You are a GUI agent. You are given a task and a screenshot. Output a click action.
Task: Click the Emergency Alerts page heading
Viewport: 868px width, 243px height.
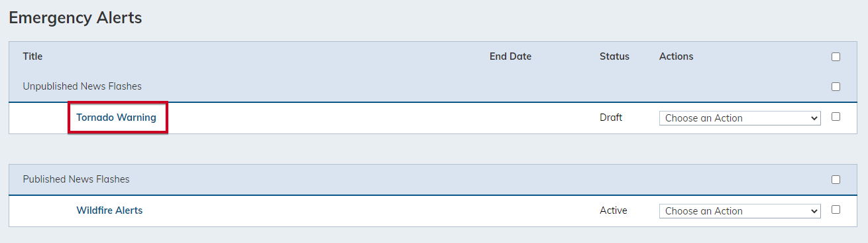point(76,17)
